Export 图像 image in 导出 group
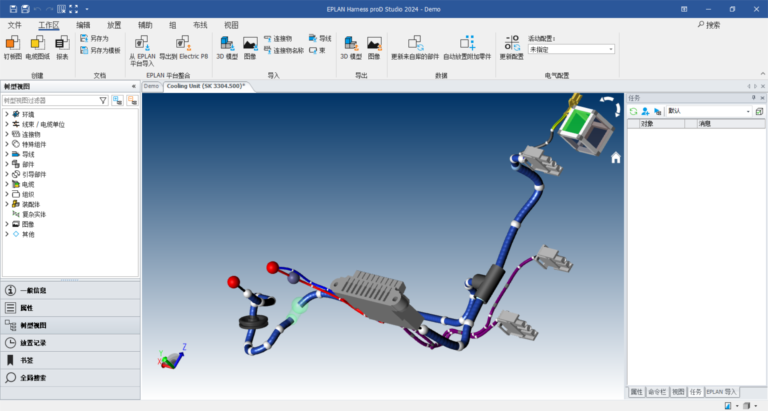 374,48
